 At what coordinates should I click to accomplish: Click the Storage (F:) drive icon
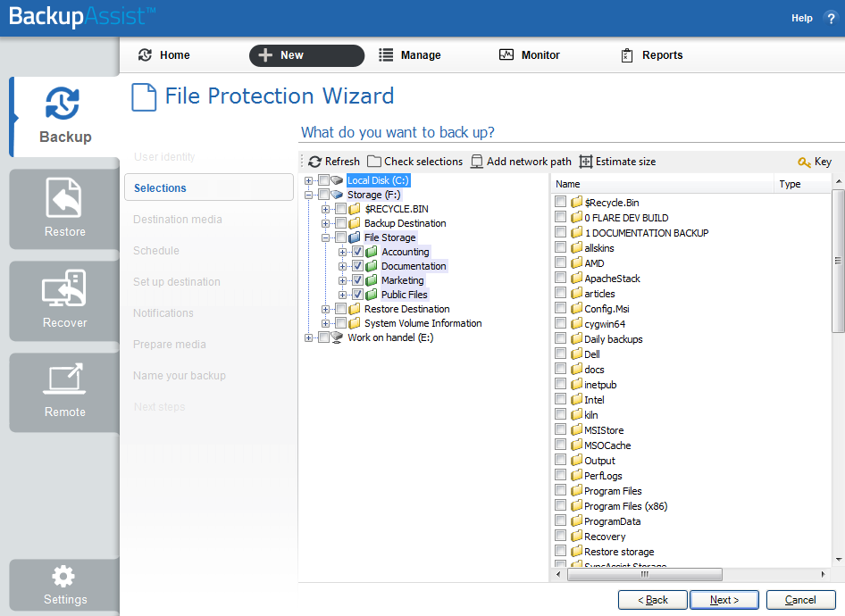pos(338,195)
